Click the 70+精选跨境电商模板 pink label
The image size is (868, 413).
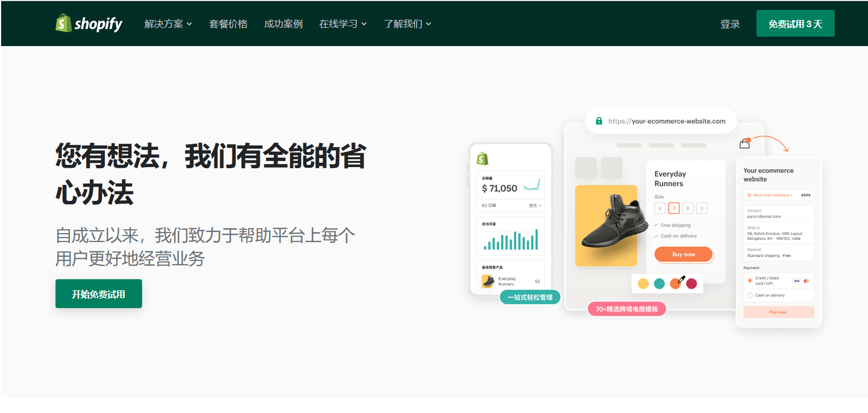pos(627,309)
